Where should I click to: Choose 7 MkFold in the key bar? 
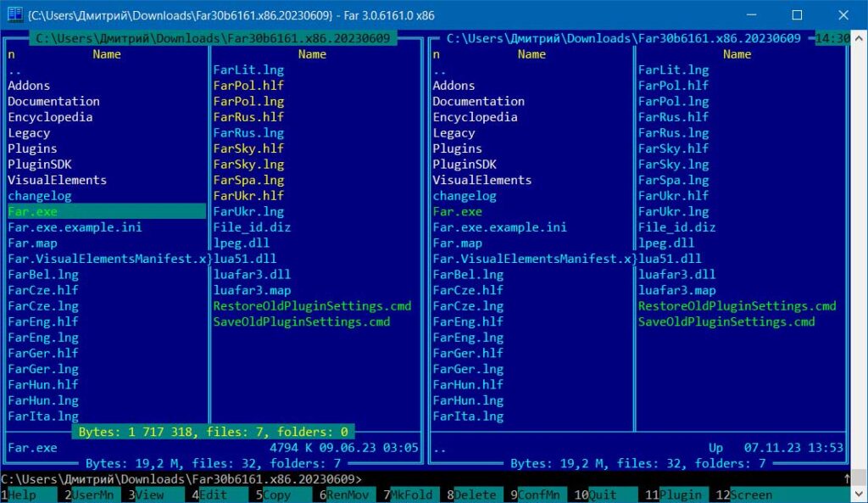click(411, 495)
